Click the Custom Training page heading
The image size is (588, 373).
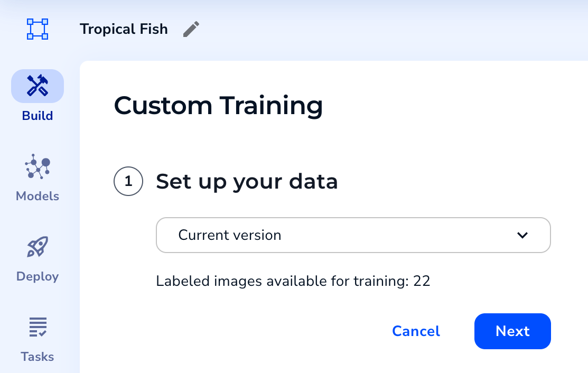pos(219,106)
